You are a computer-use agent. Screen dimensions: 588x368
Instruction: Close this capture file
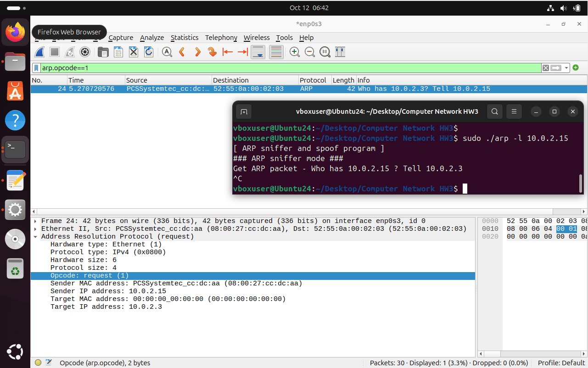134,52
